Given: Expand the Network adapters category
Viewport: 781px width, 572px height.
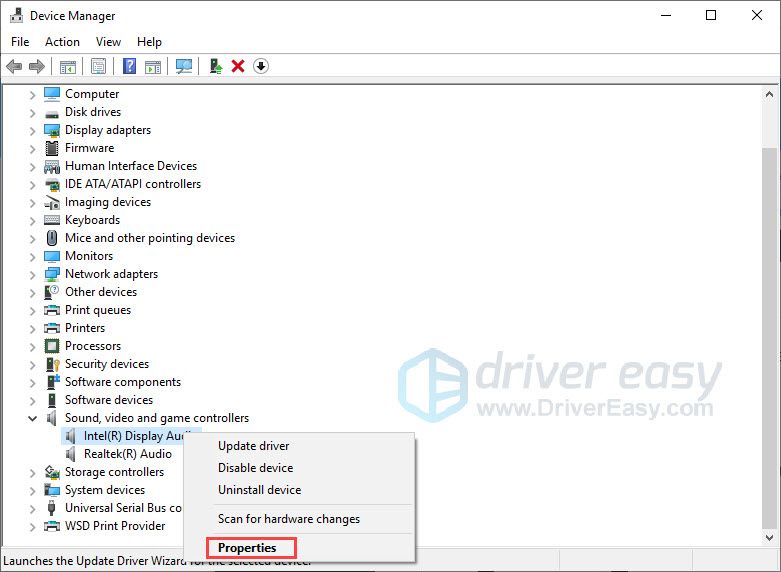Looking at the screenshot, I should [32, 274].
